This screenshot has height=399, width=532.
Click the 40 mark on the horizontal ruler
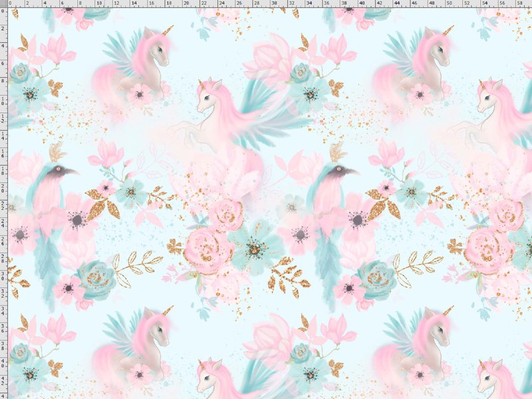(362, 3)
